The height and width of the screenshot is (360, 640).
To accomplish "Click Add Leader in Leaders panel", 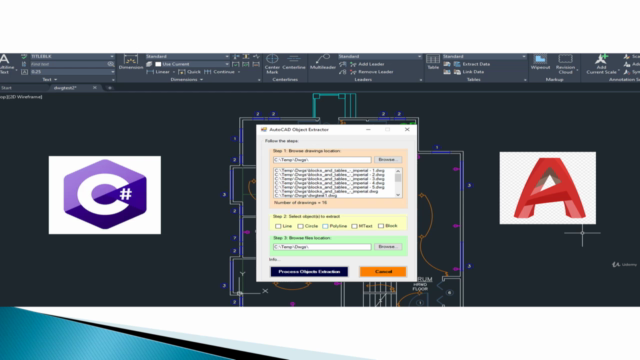I will coord(367,64).
